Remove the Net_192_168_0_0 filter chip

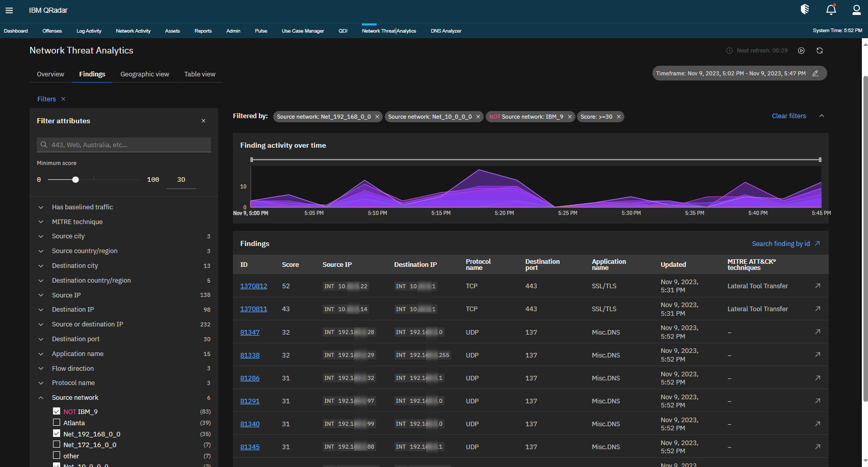(x=377, y=117)
